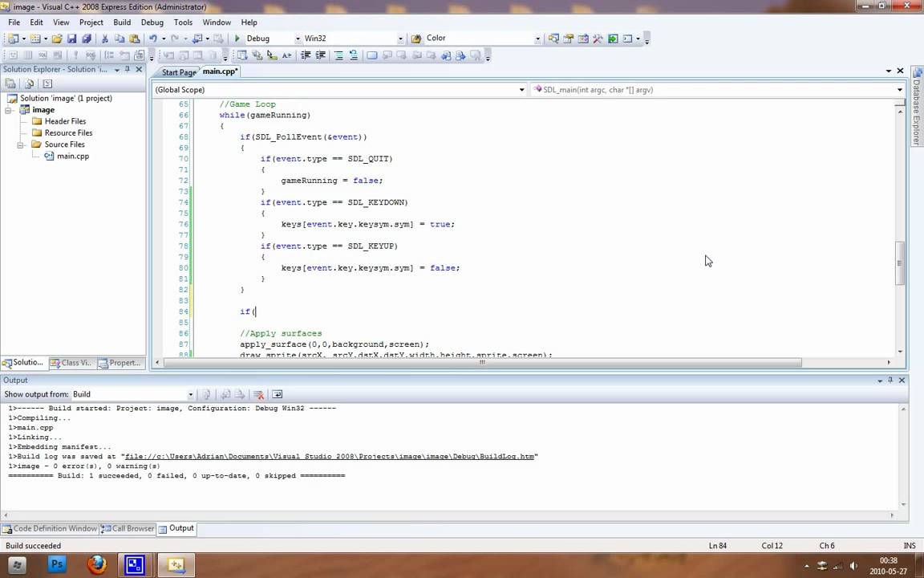Open Photoshop from the taskbar

click(57, 564)
